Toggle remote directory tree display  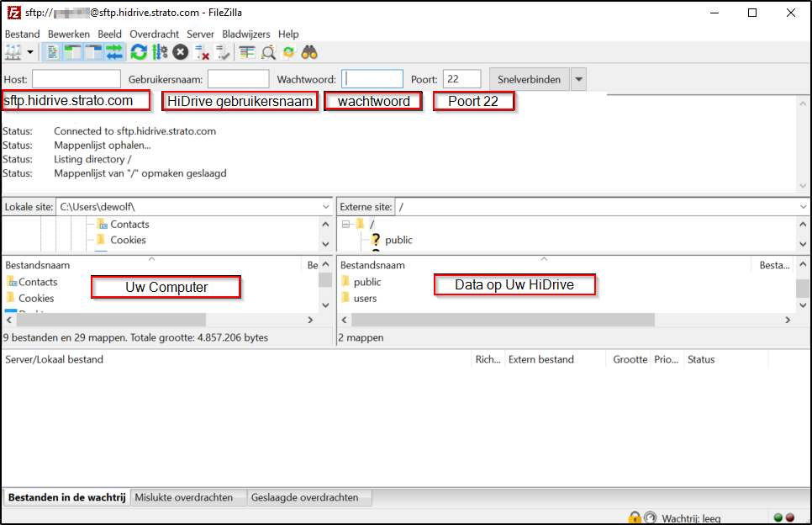click(94, 52)
